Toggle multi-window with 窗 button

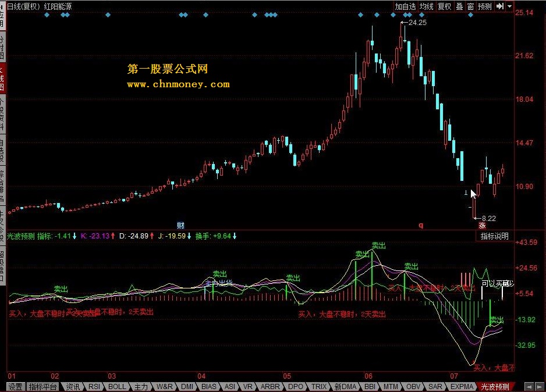[470, 6]
